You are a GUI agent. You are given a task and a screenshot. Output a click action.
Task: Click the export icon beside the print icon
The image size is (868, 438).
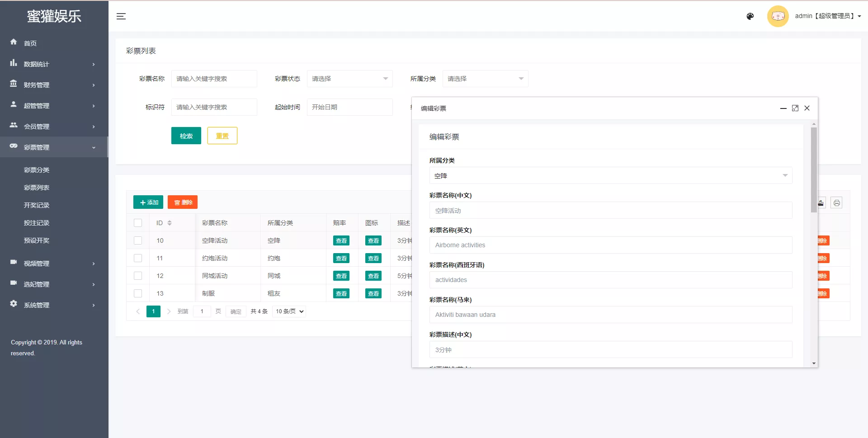[821, 203]
